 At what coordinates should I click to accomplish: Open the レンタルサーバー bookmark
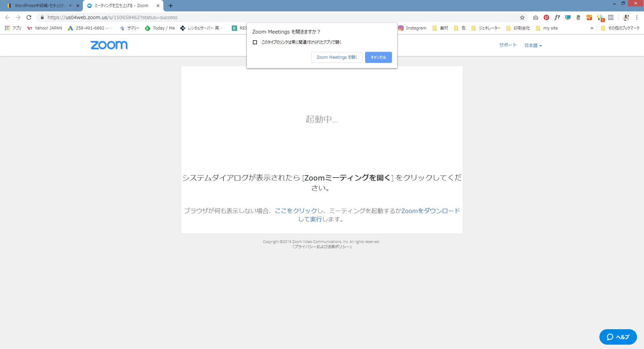[202, 28]
